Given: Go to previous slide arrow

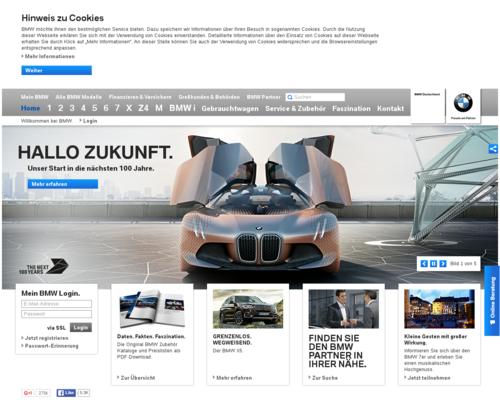Looking at the screenshot, I should [x=424, y=264].
